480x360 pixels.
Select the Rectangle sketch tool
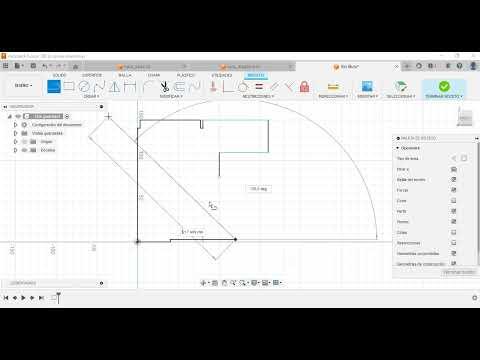pos(69,86)
